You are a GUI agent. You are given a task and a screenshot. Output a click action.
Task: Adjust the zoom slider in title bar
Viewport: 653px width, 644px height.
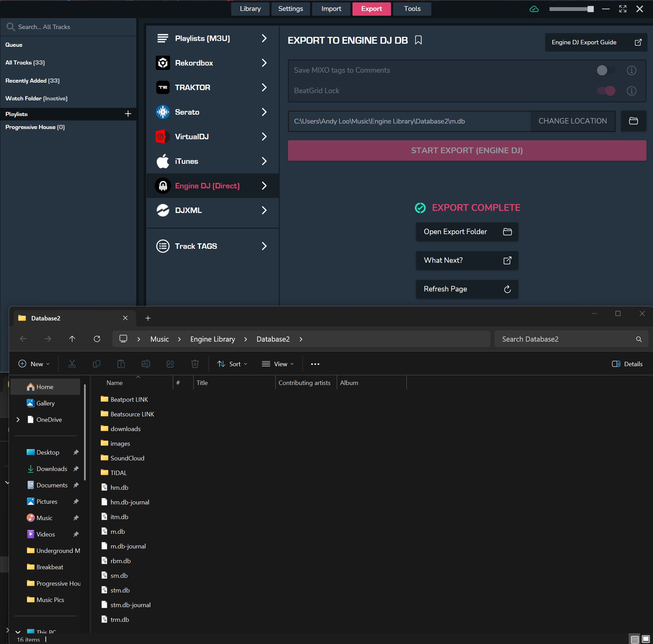571,9
